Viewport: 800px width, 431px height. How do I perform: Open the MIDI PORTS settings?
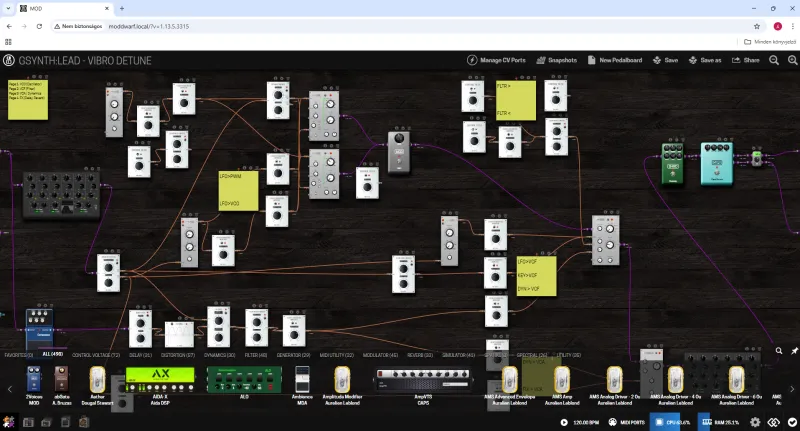coord(627,422)
